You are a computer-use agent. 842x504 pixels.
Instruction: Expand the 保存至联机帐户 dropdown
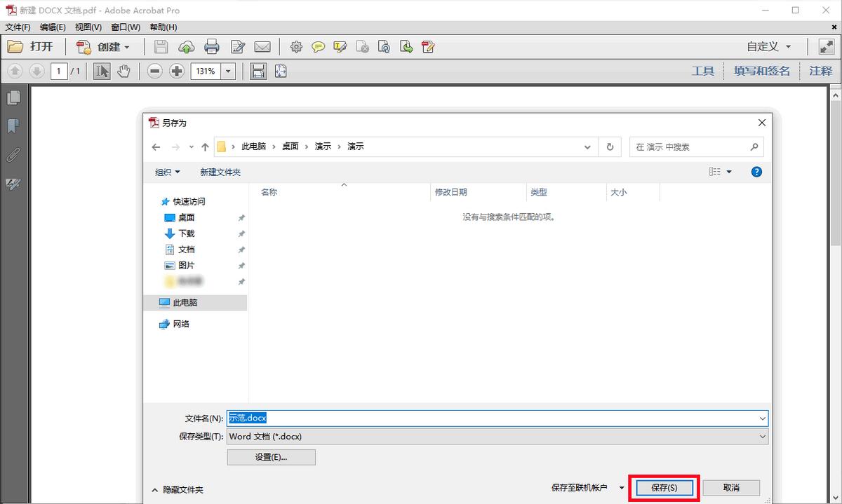(622, 487)
